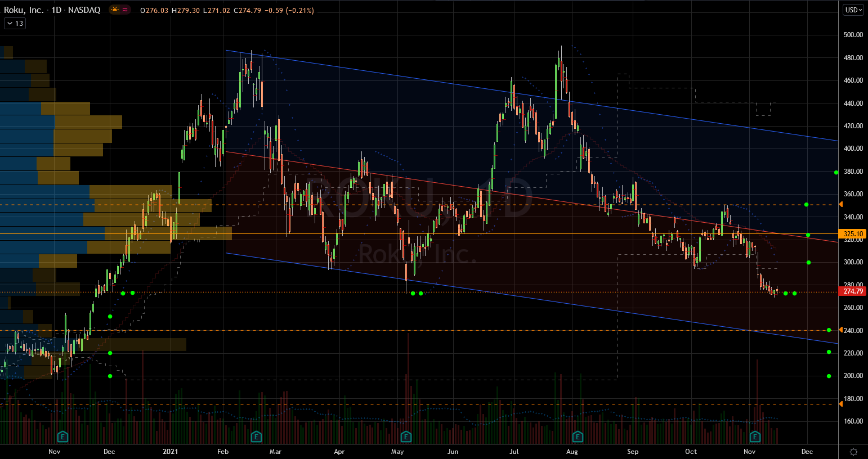Click the Jun label on time axis
Image resolution: width=868 pixels, height=459 pixels.
tap(453, 452)
